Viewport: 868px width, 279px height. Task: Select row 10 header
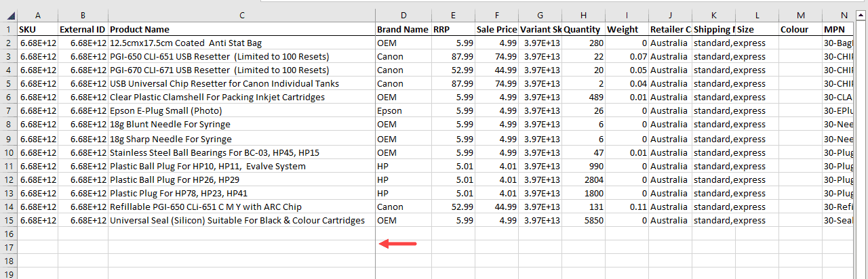[x=8, y=152]
